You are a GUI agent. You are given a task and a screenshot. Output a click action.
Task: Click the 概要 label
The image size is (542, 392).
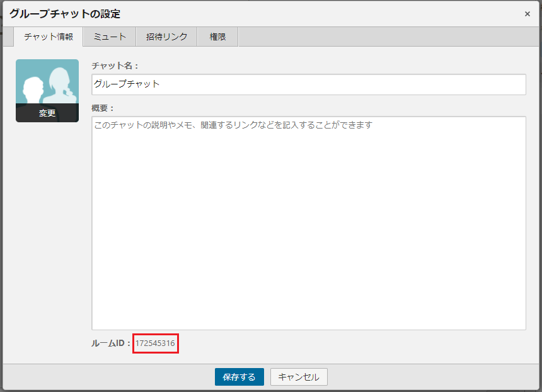coord(102,108)
